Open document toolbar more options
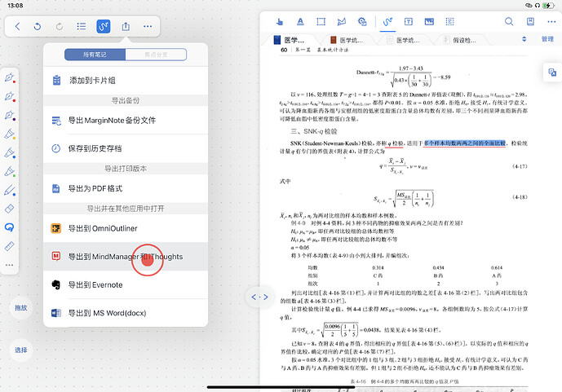The height and width of the screenshot is (392, 562). tap(551, 22)
